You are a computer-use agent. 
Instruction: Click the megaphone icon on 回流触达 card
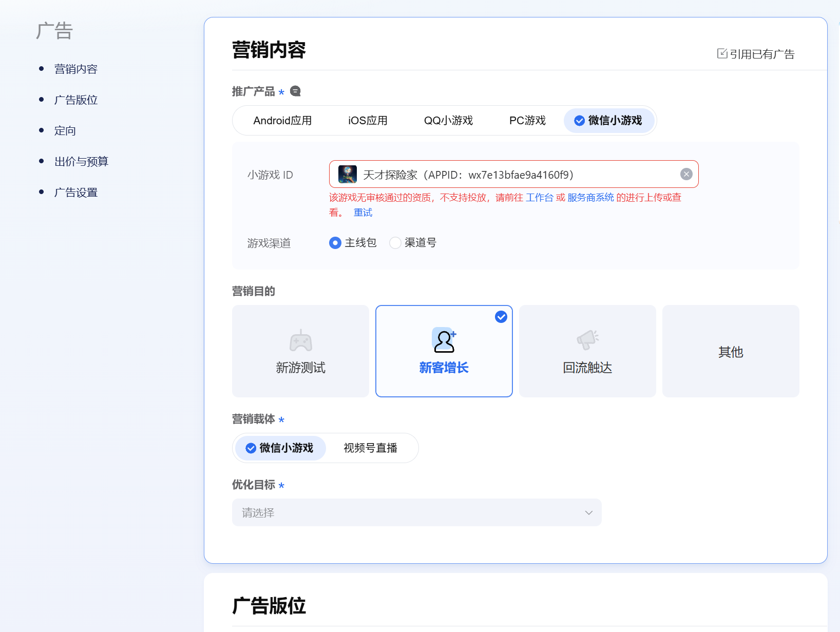pos(588,340)
